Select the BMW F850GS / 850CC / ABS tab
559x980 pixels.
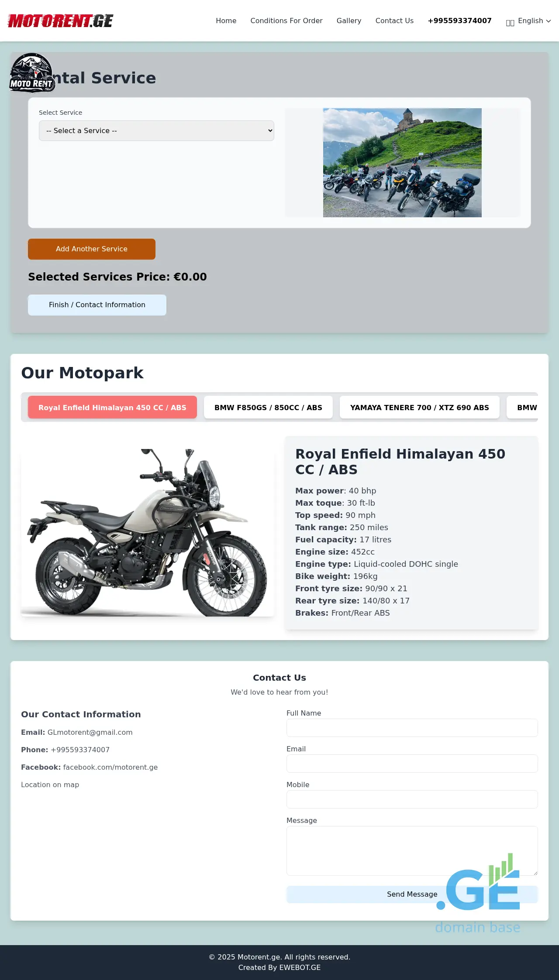coord(268,407)
